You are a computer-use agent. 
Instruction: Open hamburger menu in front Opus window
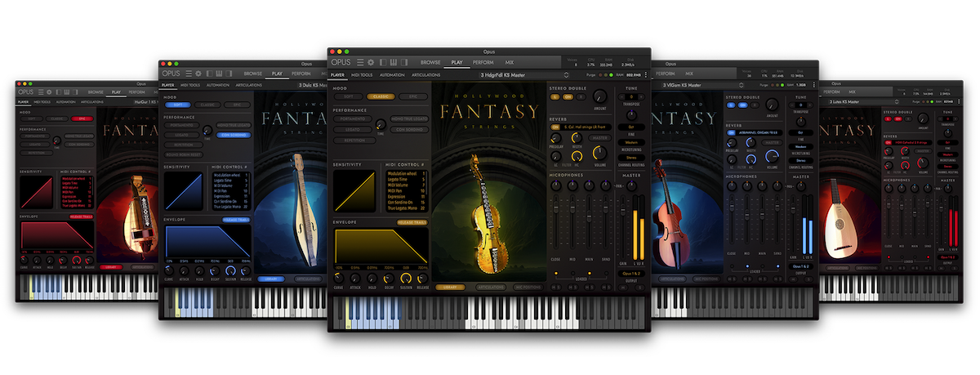[359, 62]
